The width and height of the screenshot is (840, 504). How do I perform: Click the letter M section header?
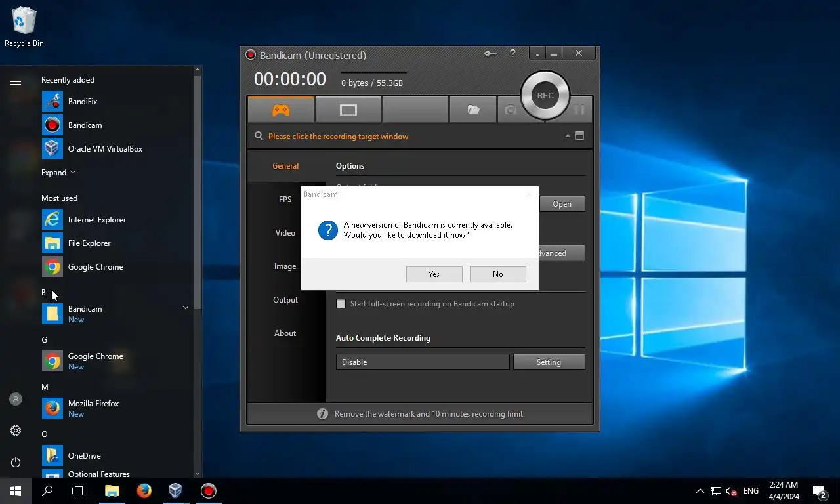click(45, 387)
